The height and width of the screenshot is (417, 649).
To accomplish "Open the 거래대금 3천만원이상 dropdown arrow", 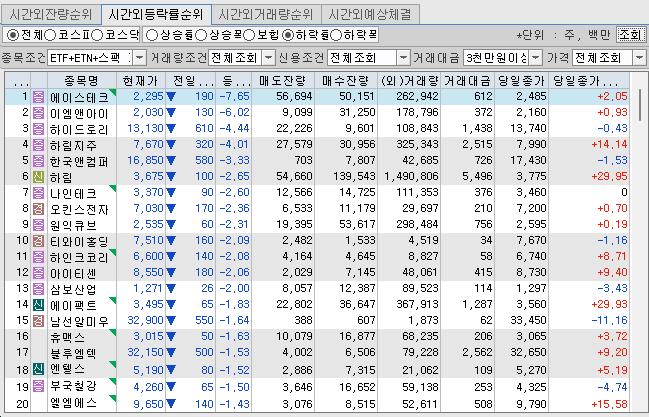I will [x=536, y=58].
